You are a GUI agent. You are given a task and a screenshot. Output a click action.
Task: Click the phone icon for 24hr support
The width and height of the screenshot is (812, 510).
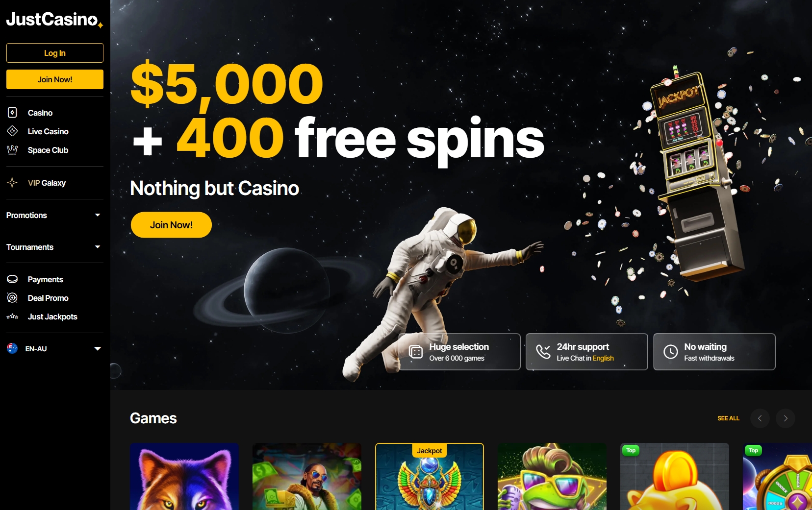543,352
